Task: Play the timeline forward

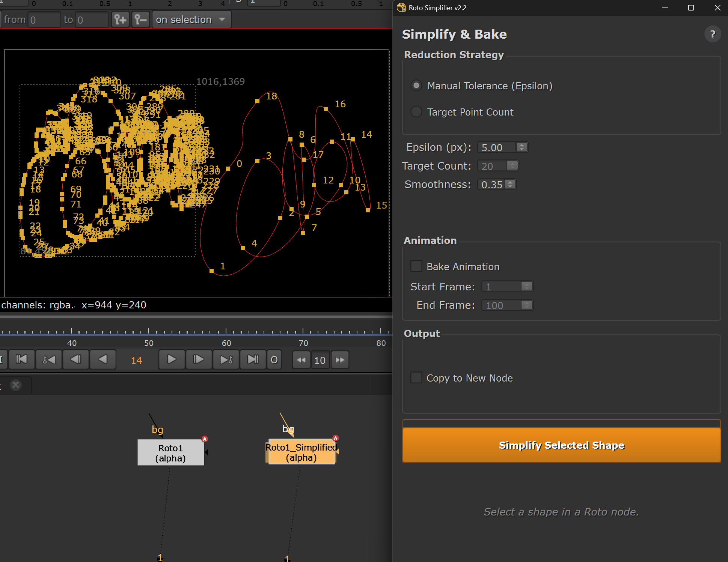Action: click(x=172, y=360)
